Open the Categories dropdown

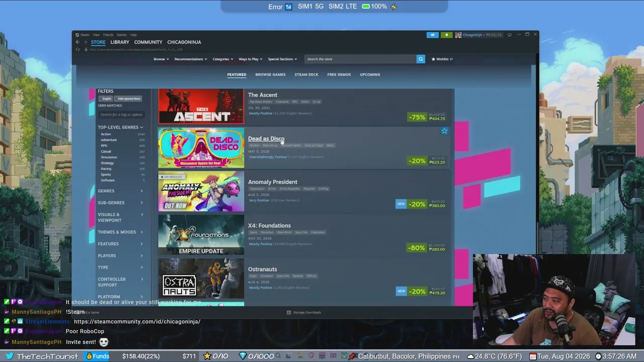pos(222,59)
